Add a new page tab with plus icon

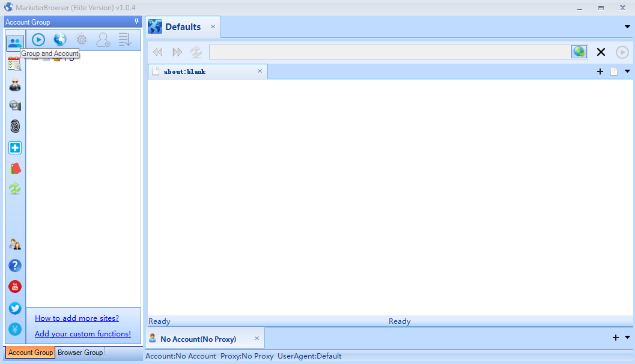tap(600, 71)
